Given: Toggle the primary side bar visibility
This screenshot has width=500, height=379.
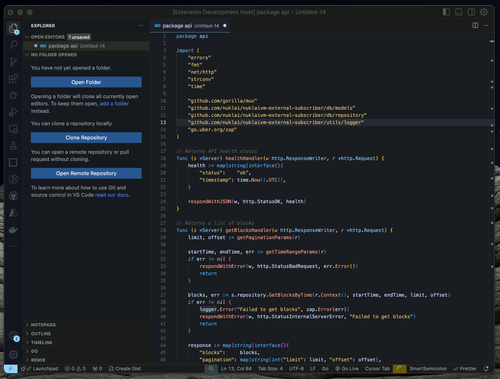Looking at the screenshot, I should point(446,12).
